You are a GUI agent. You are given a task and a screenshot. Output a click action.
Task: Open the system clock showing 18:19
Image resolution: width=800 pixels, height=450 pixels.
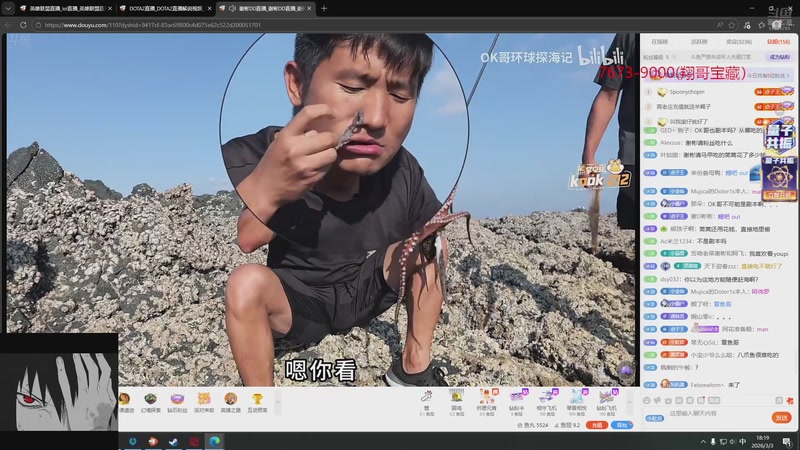click(x=763, y=441)
